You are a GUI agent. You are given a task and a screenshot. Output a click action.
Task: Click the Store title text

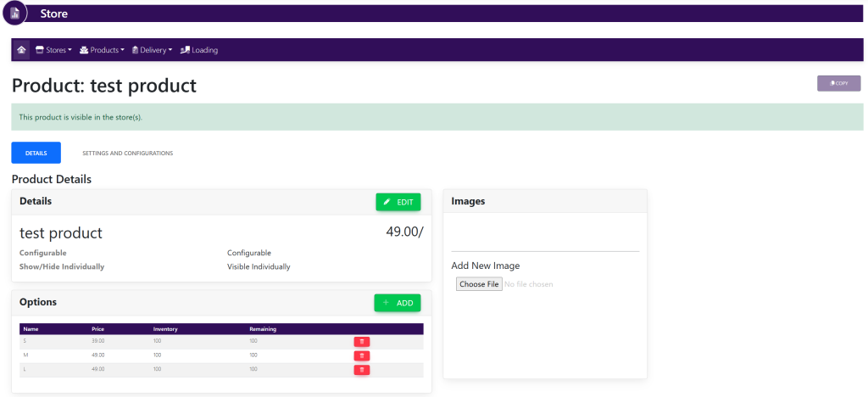tap(54, 14)
